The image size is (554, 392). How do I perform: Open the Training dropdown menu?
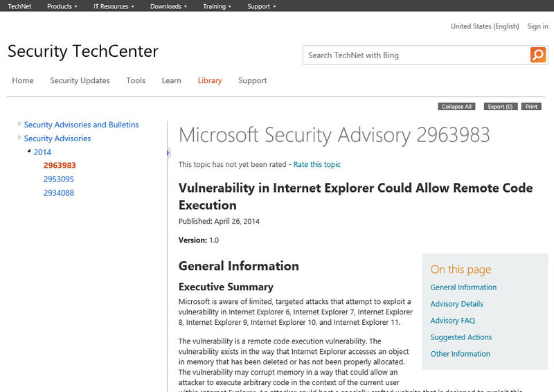pyautogui.click(x=217, y=6)
